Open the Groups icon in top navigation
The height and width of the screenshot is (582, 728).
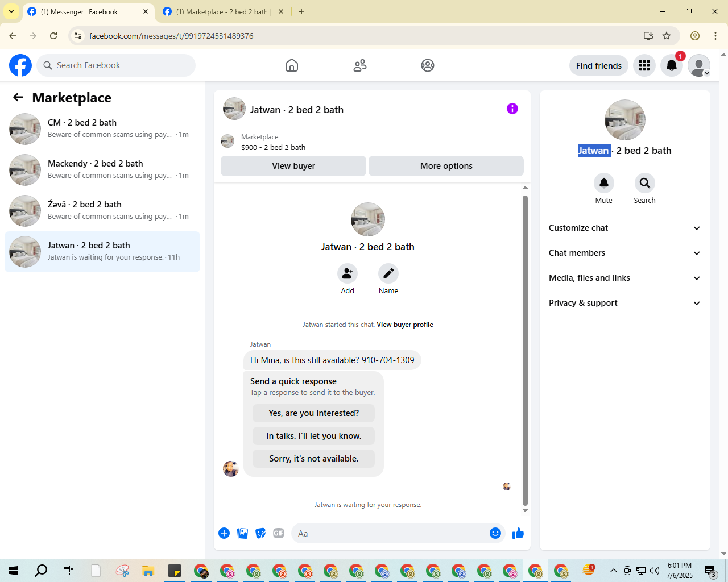428,65
